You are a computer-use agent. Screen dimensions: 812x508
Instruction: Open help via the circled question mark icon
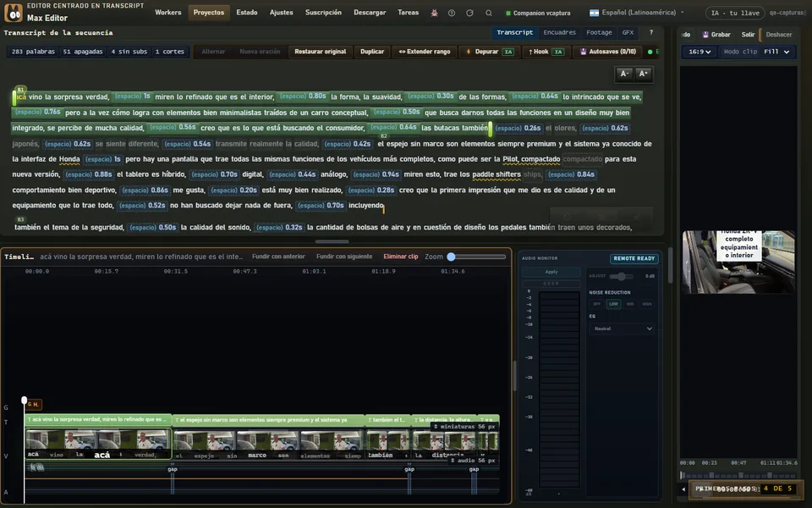click(452, 13)
